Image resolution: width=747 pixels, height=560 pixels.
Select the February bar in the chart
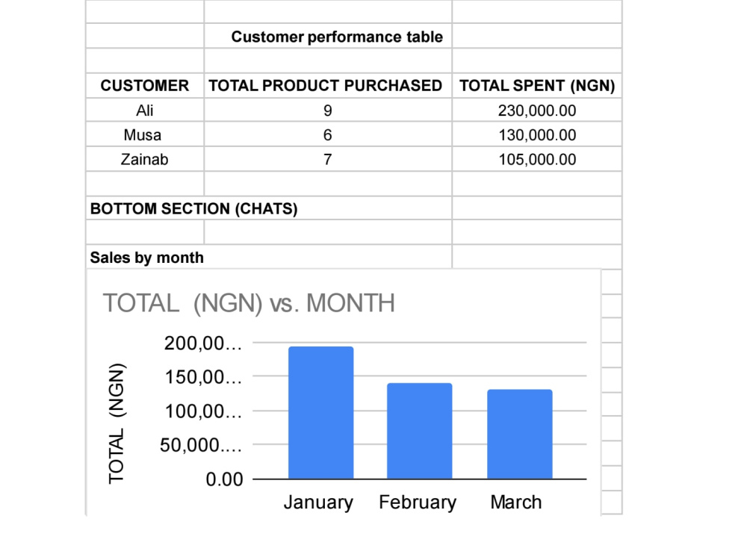[x=419, y=431]
